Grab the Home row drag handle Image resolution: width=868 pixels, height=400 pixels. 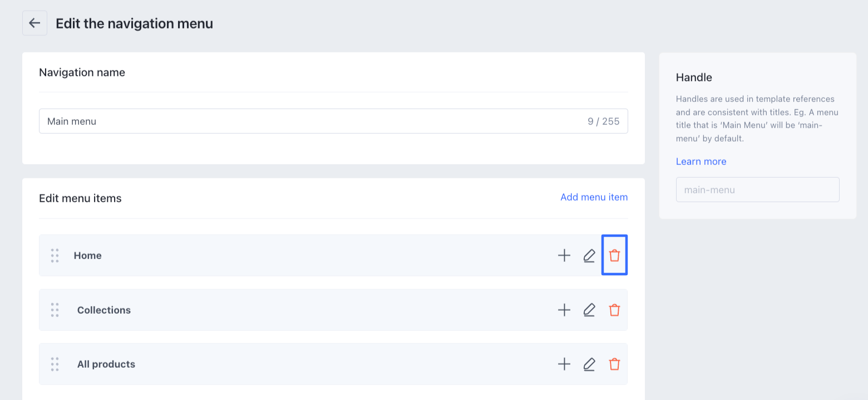pos(55,256)
